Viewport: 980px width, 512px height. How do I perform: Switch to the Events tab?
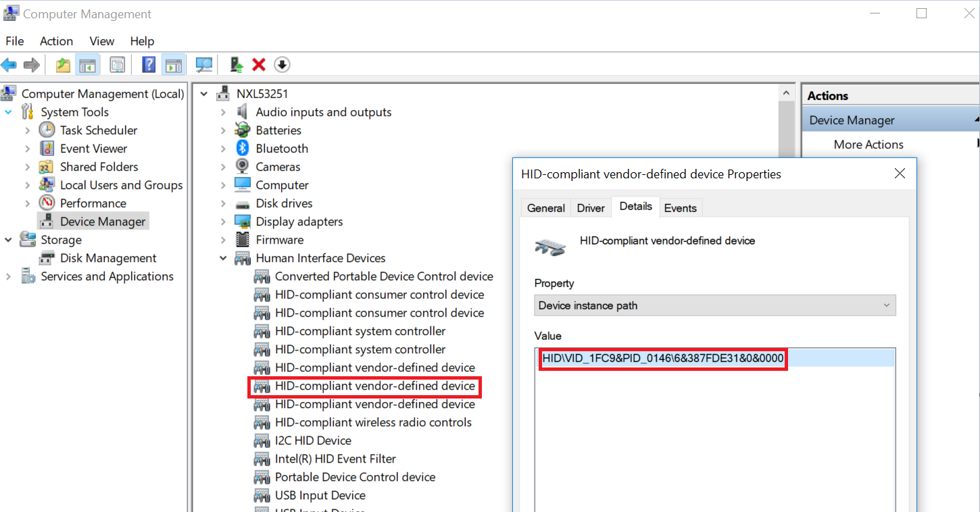click(681, 207)
